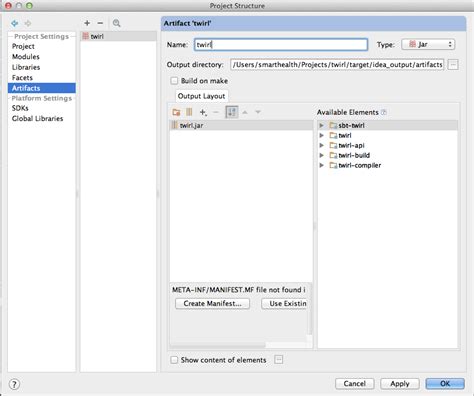Enable Build on make checkbox
474x396 pixels.
174,81
